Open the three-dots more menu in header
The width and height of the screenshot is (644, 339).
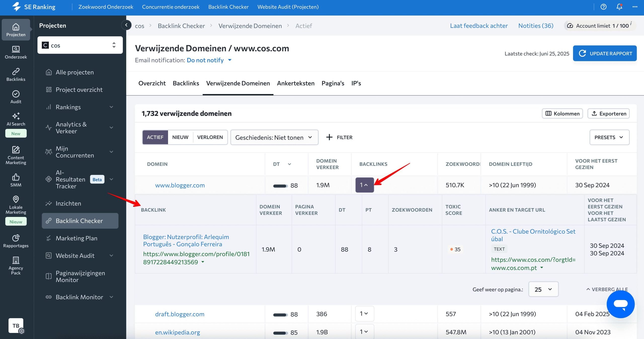click(x=635, y=7)
